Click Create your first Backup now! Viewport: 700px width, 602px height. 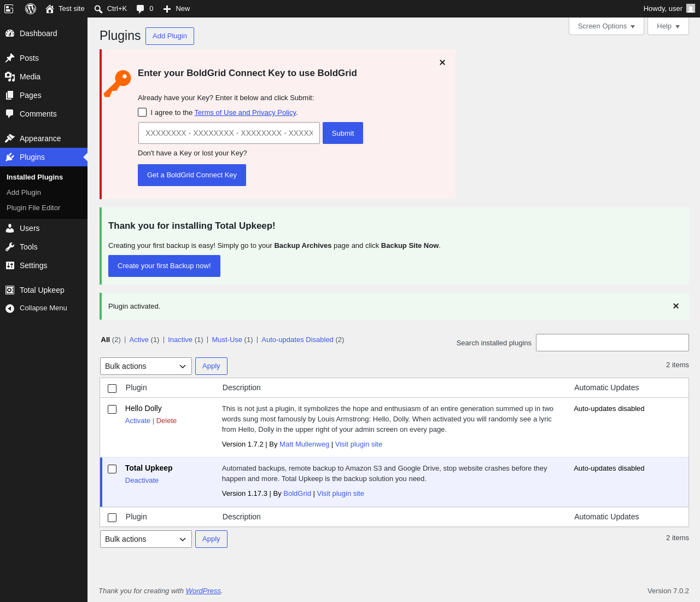tap(164, 266)
